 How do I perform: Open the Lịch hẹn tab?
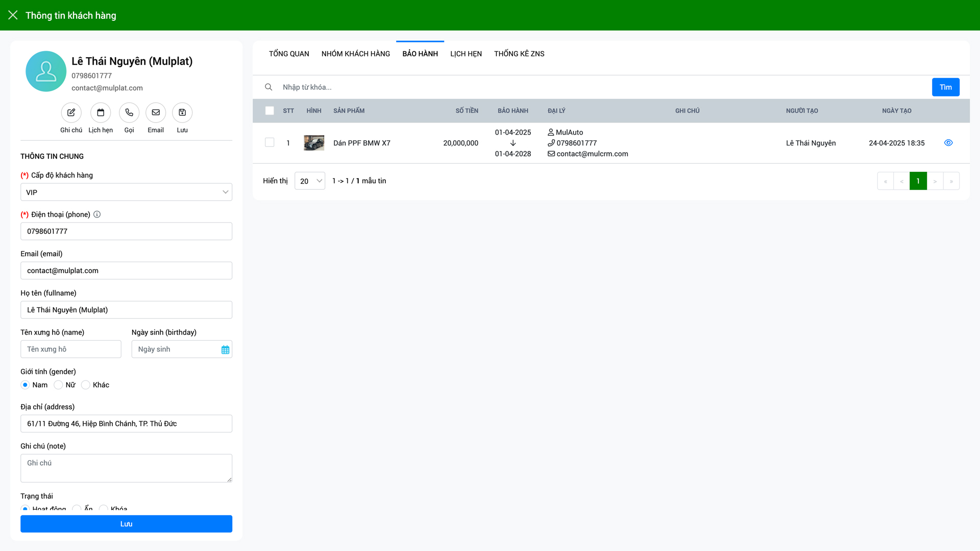point(465,54)
